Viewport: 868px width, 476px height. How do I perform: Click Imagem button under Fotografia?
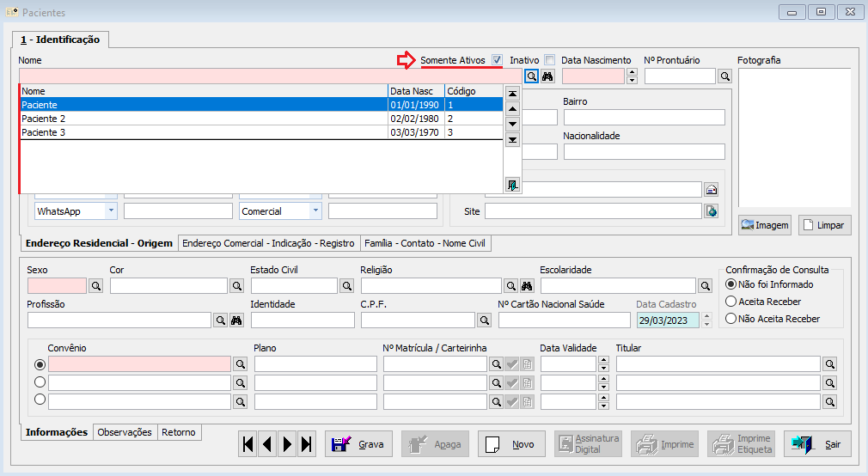[x=765, y=225]
